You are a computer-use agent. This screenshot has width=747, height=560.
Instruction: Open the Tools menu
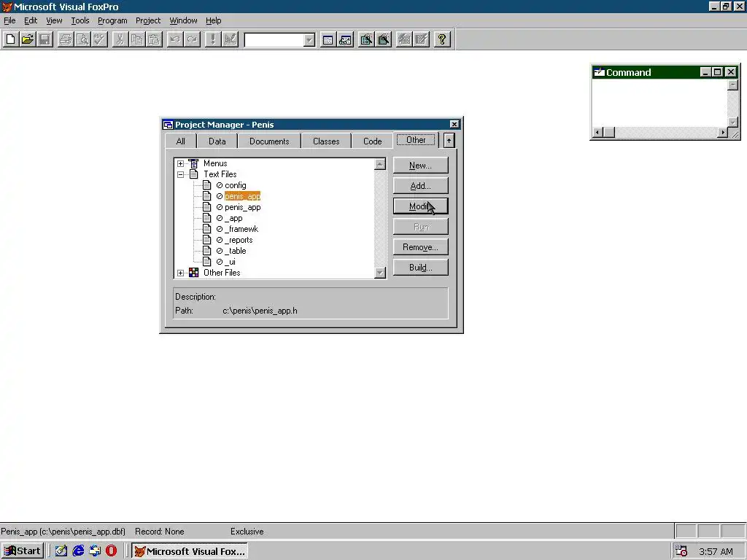80,20
